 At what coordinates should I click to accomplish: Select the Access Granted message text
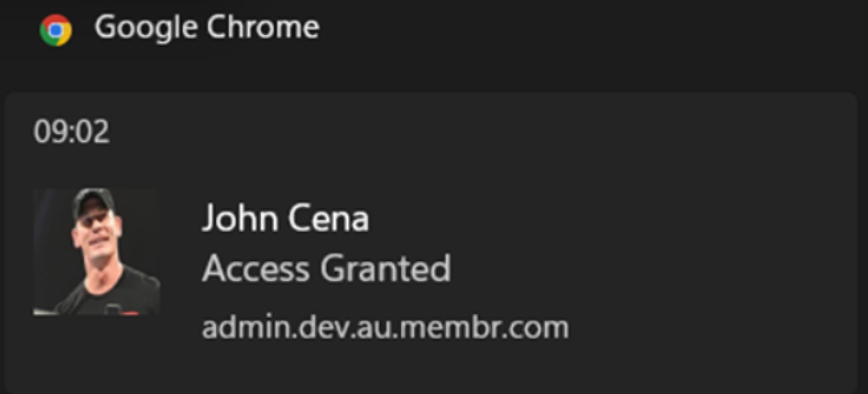point(326,268)
